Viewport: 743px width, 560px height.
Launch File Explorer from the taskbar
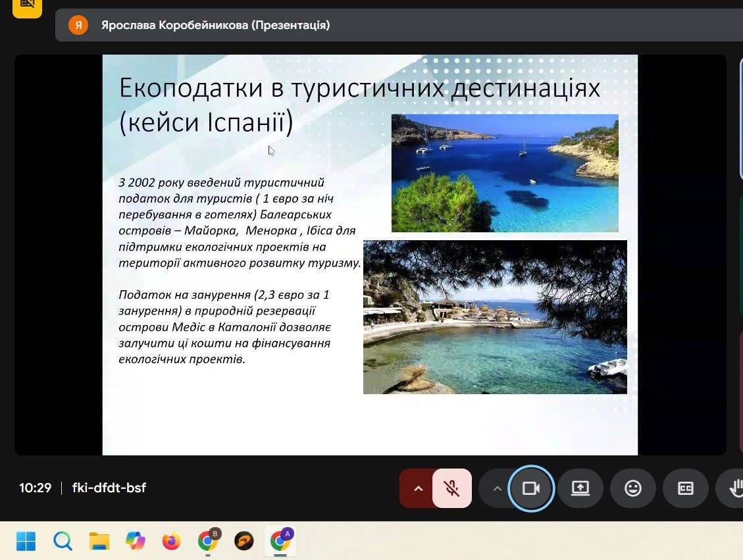[99, 541]
